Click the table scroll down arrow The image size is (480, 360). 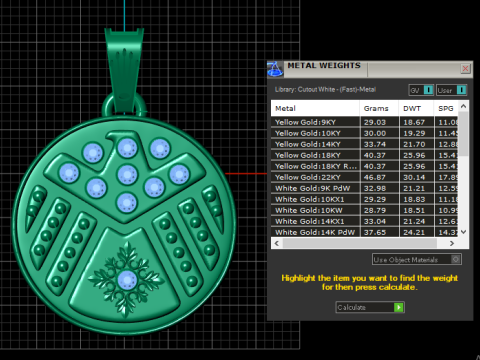(463, 232)
